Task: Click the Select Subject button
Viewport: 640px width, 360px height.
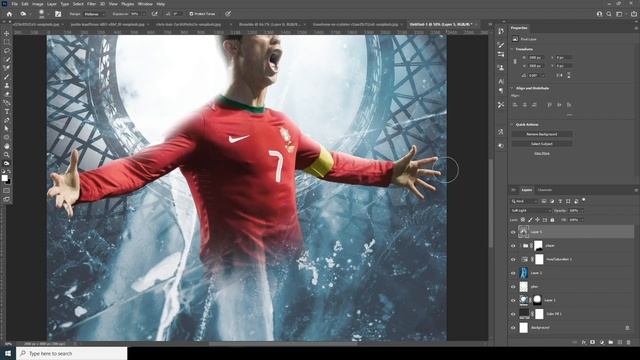Action: 542,144
